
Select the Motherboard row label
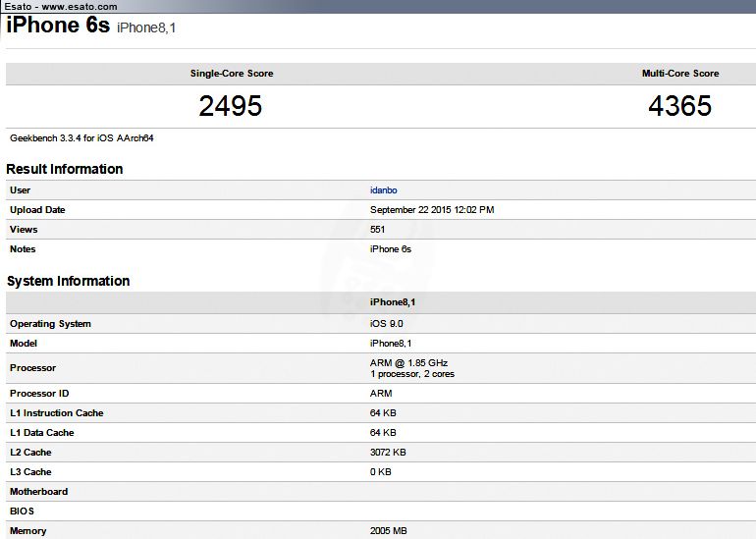pyautogui.click(x=38, y=492)
